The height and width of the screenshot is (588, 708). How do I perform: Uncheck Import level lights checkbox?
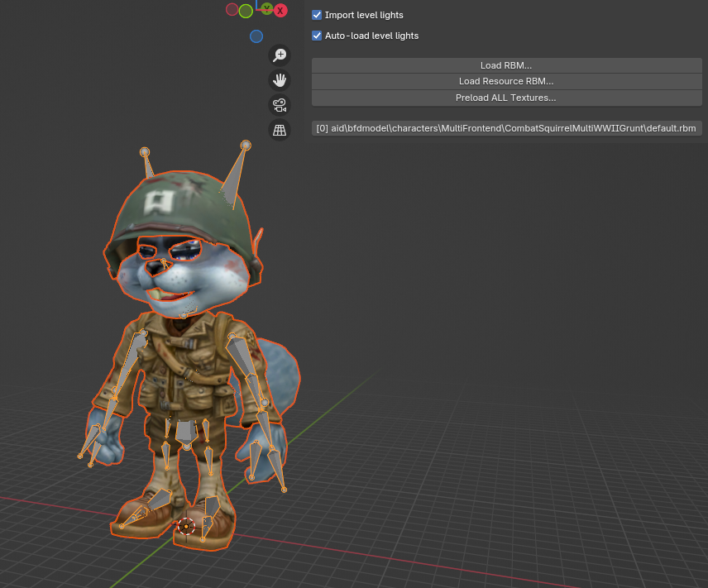click(317, 15)
